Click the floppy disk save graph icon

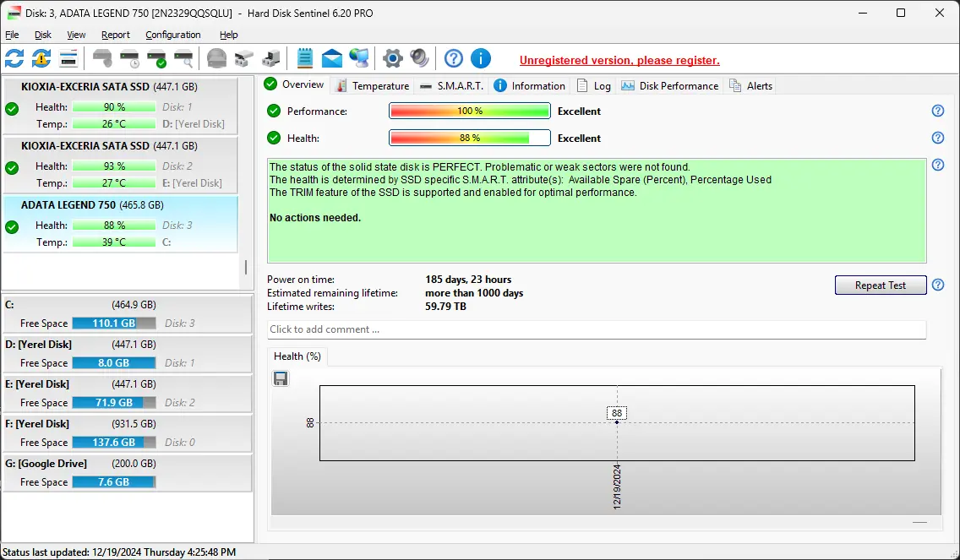(x=281, y=379)
